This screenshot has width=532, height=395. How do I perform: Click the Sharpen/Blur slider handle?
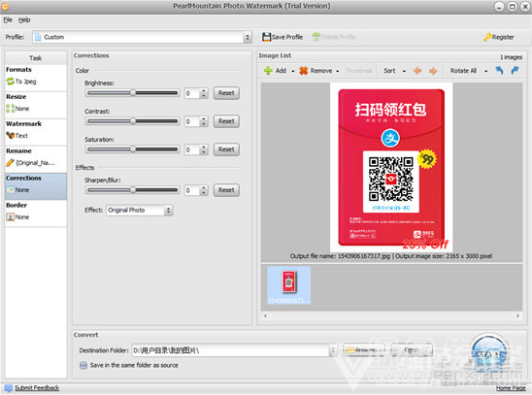(x=133, y=190)
